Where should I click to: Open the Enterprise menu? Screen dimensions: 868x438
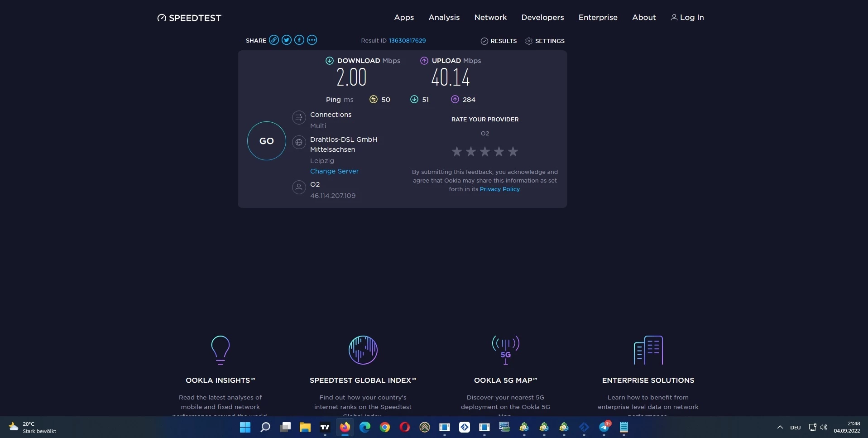(598, 17)
